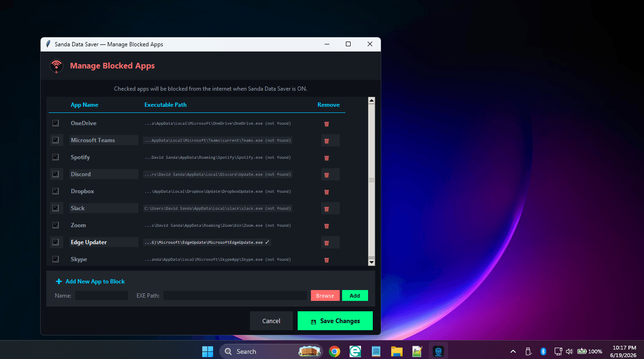Delete the Spotify entry with trash icon
Image resolution: width=644 pixels, height=359 pixels.
point(326,158)
